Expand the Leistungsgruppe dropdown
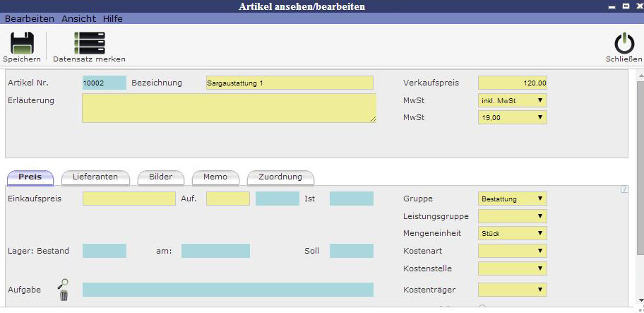Screen dimensions: 644x313 (x=512, y=215)
